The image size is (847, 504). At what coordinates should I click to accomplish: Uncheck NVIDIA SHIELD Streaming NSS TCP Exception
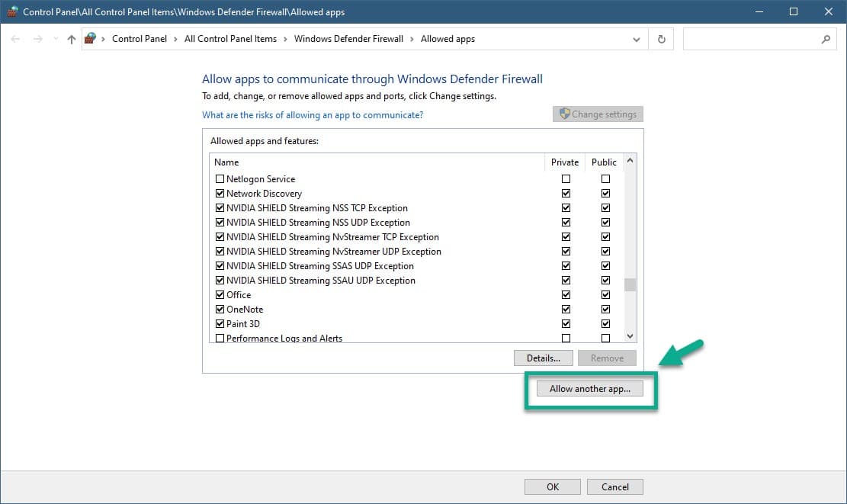click(x=220, y=208)
